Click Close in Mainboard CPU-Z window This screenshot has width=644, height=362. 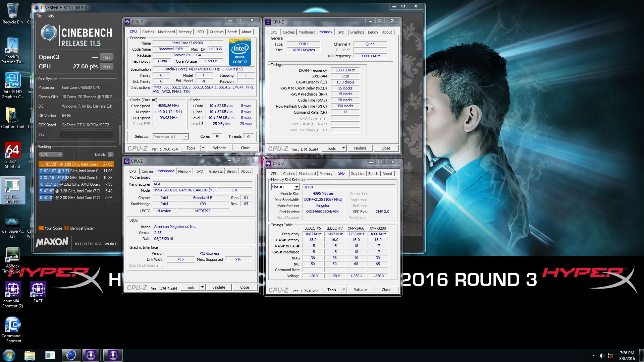245,287
